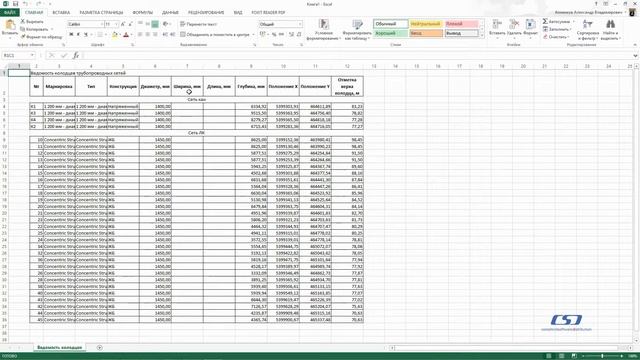Click the percent style icon

(x=273, y=35)
